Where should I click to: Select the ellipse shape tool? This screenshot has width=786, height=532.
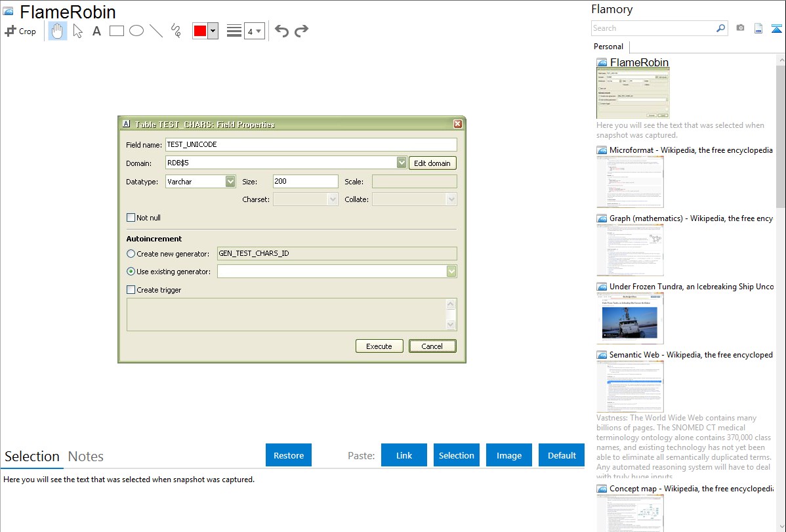click(136, 31)
